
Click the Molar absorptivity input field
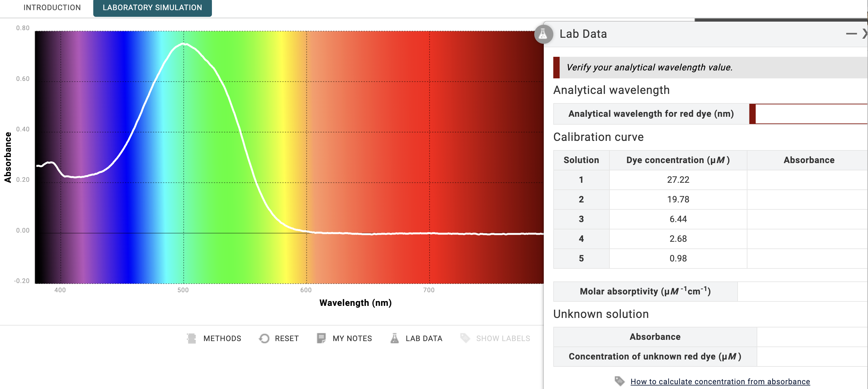[802, 291]
